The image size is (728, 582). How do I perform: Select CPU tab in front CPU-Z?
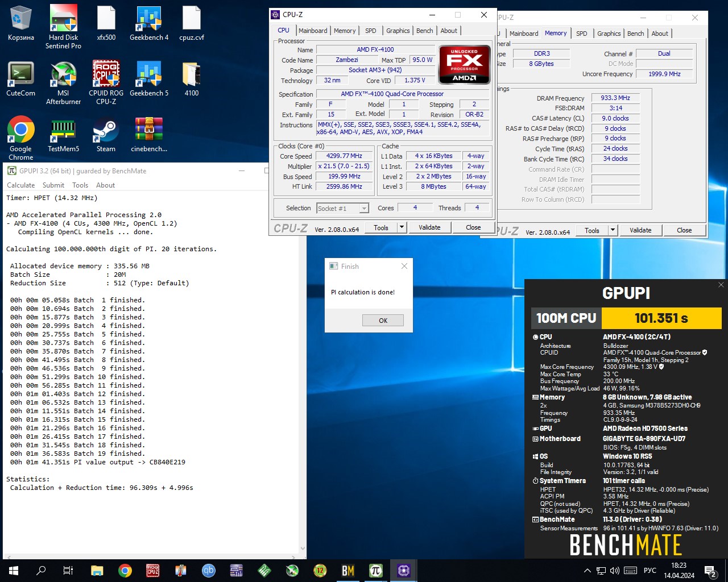point(283,30)
